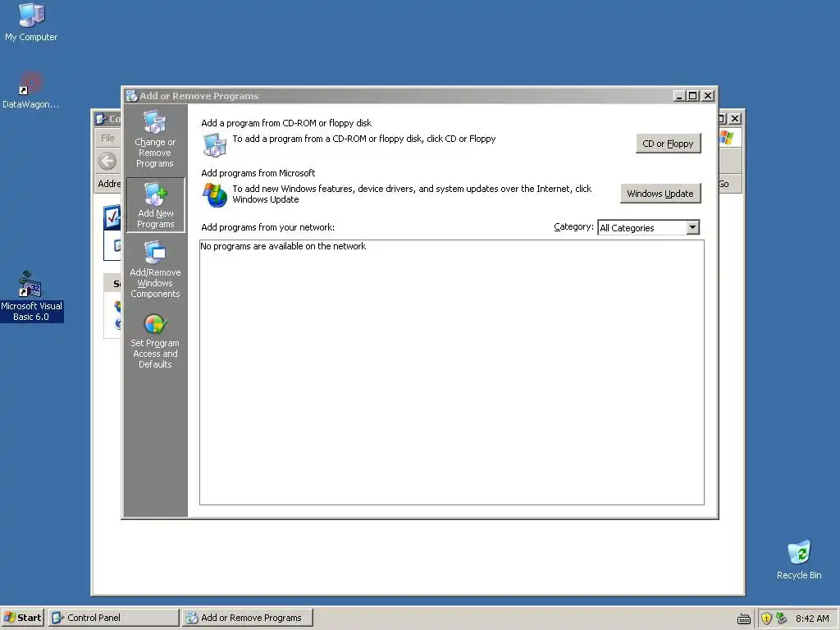Click the clock showing 8:42 AM
The width and height of the screenshot is (840, 630).
[812, 619]
